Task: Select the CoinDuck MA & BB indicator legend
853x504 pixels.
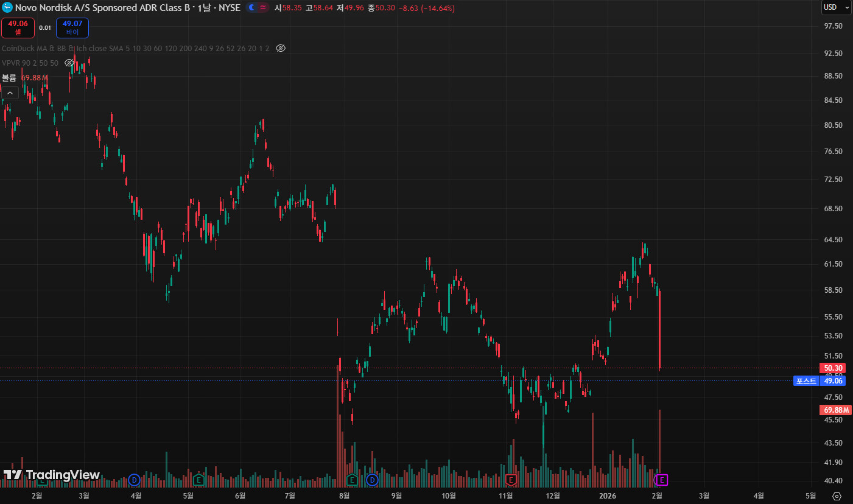Action: click(x=136, y=48)
